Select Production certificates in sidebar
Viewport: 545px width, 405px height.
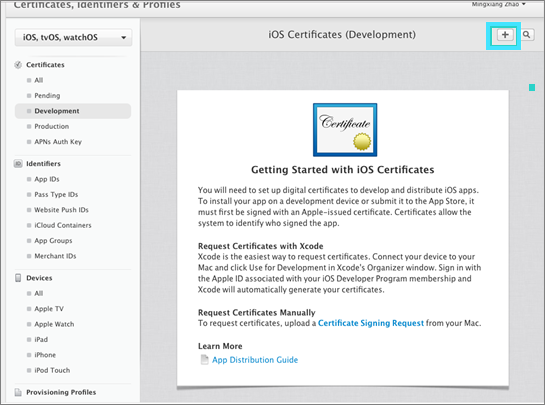click(51, 127)
